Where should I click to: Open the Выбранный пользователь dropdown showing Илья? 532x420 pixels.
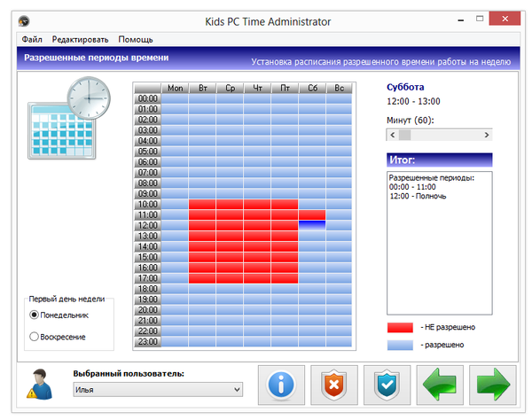[x=158, y=390]
